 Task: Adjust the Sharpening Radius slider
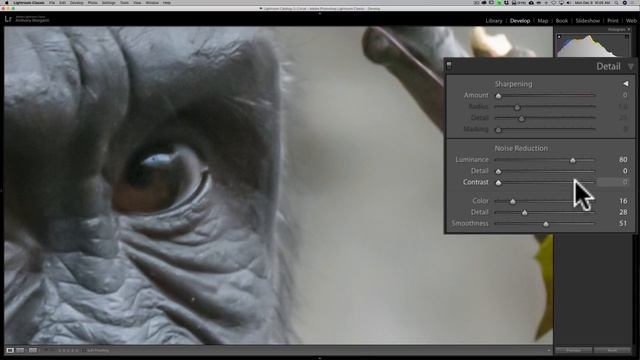click(x=517, y=107)
